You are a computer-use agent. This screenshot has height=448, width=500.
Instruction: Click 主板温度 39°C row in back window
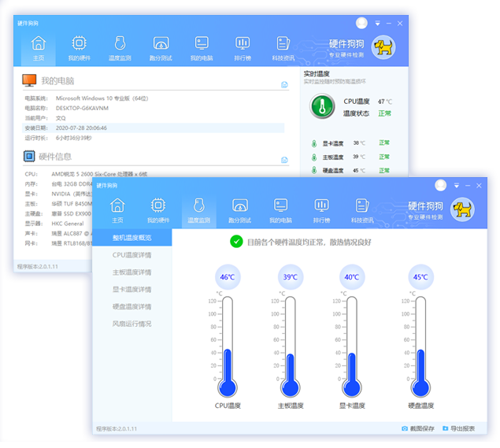[x=351, y=157]
